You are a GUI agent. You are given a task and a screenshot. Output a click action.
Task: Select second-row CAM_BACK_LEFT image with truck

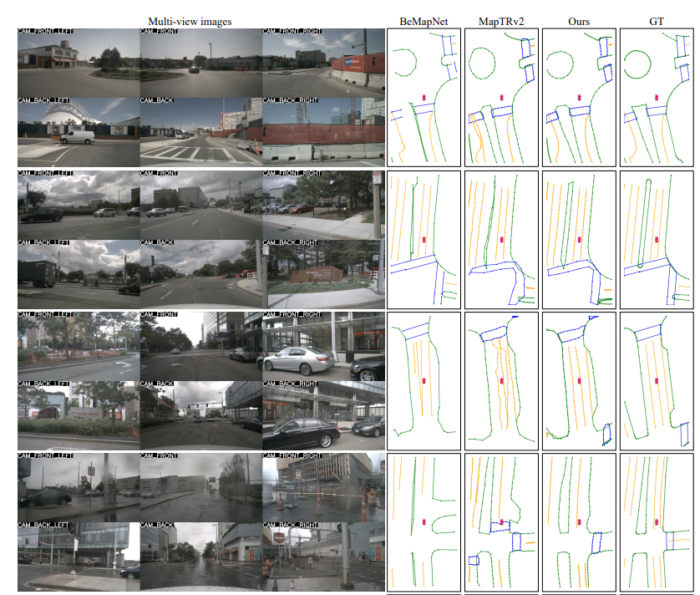click(79, 274)
